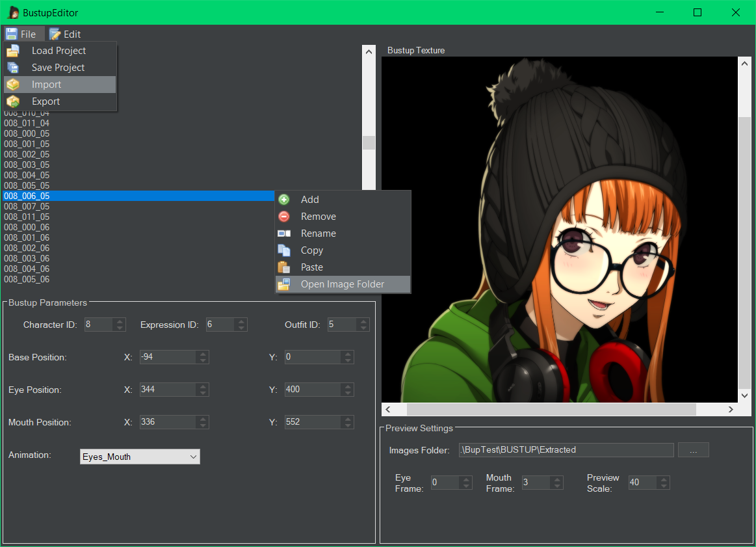Click the texture horizontal scrollbar thumb

(552, 410)
